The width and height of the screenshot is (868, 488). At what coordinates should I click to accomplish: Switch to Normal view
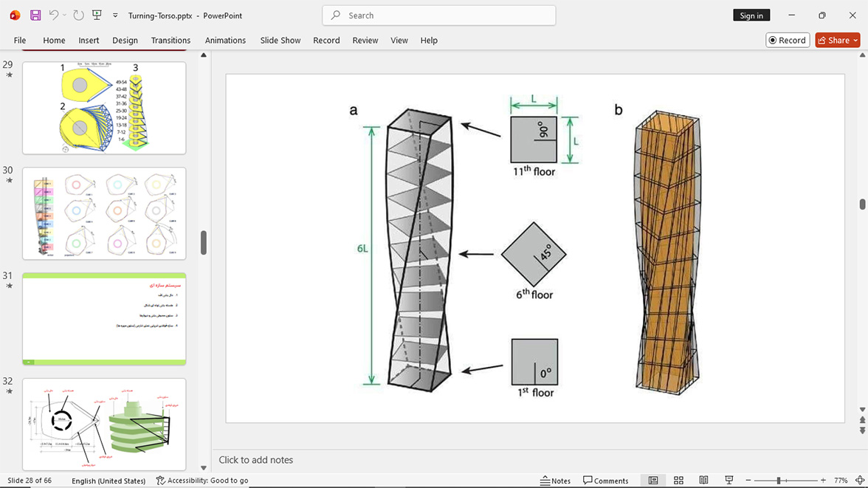point(653,480)
